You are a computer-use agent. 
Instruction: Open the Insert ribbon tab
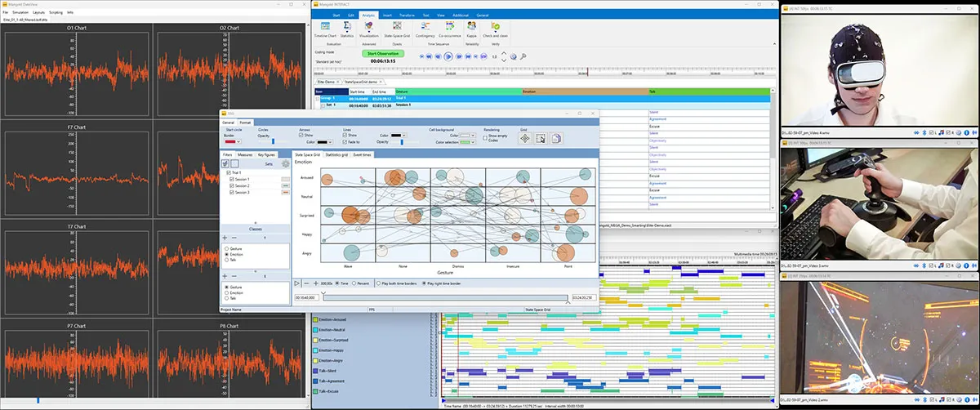pos(387,16)
